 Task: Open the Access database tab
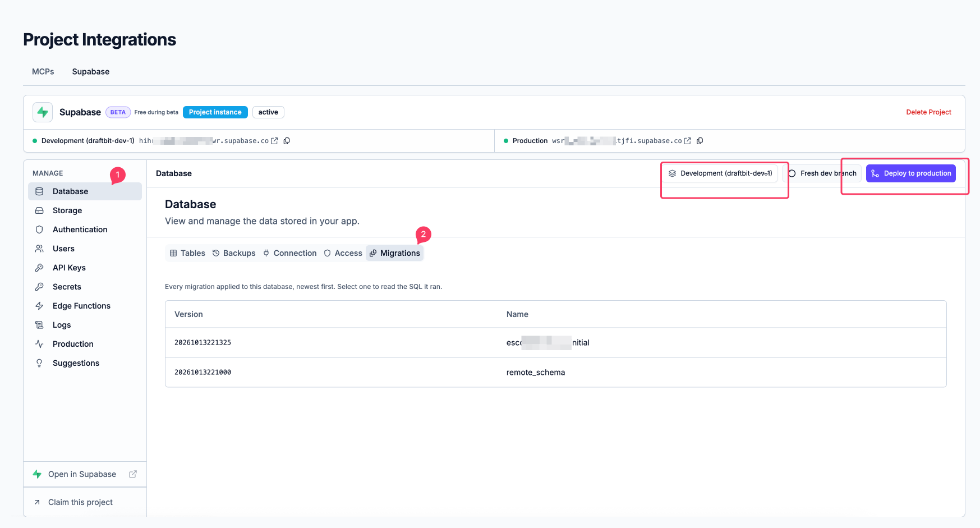tap(343, 253)
